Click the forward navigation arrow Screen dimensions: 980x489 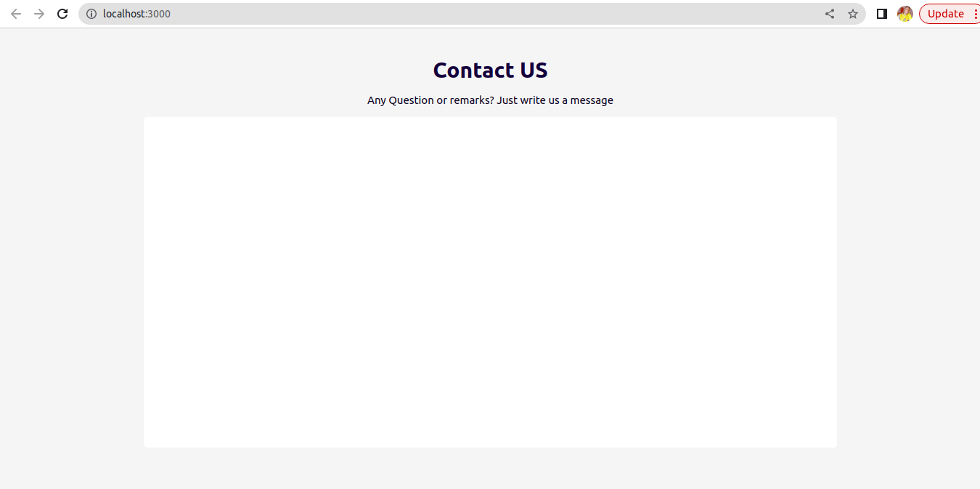click(39, 14)
